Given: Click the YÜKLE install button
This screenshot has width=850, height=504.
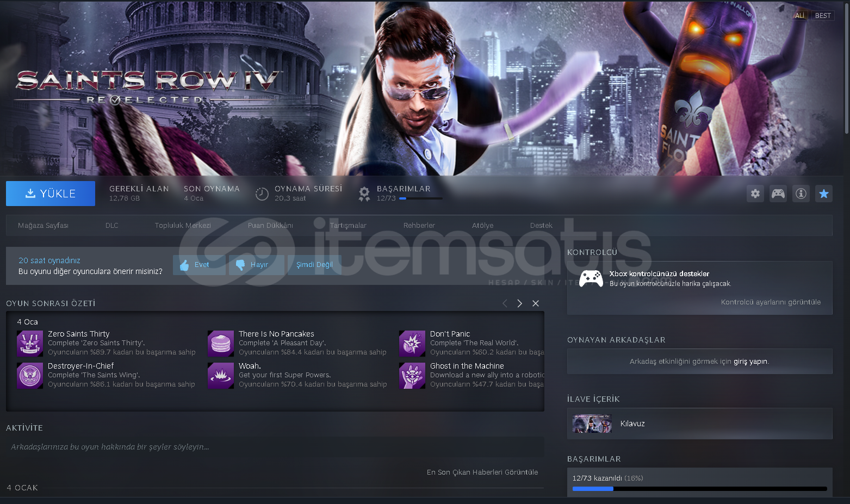Looking at the screenshot, I should tap(51, 194).
